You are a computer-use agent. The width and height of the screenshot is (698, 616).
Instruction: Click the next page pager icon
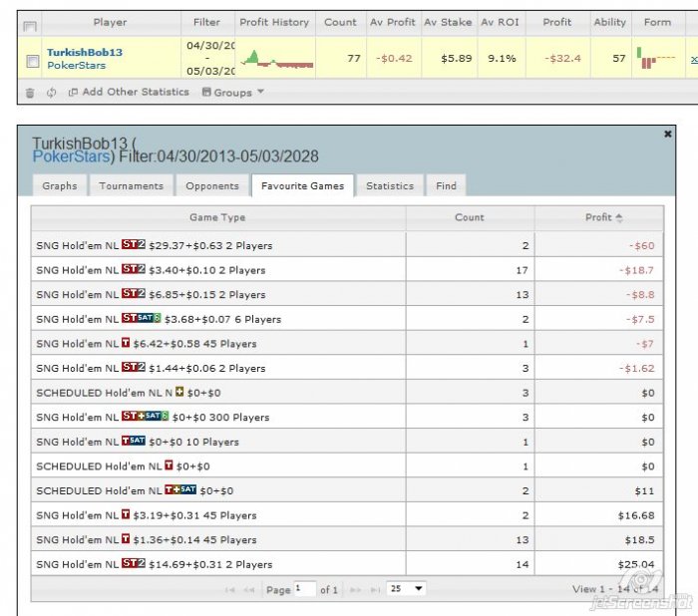[354, 589]
